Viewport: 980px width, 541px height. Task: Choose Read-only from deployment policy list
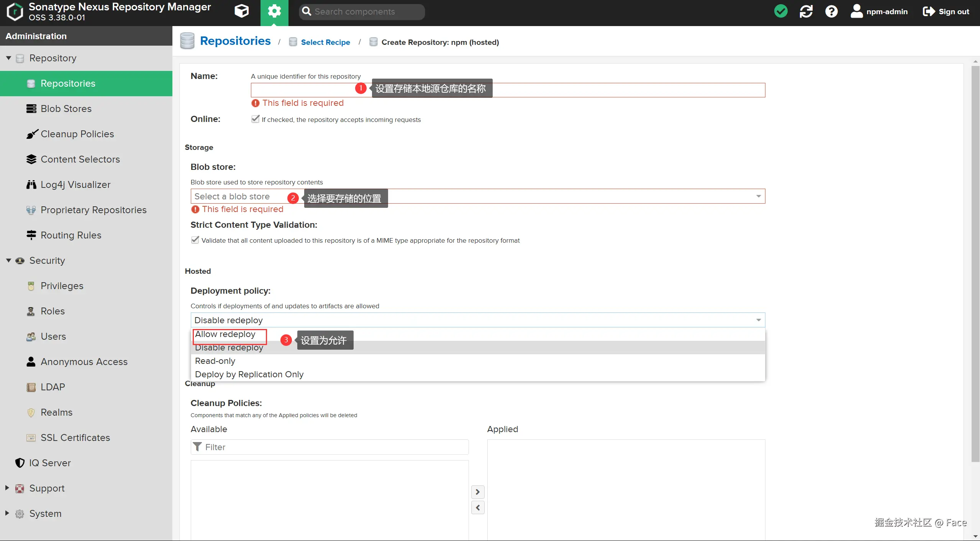(x=215, y=361)
